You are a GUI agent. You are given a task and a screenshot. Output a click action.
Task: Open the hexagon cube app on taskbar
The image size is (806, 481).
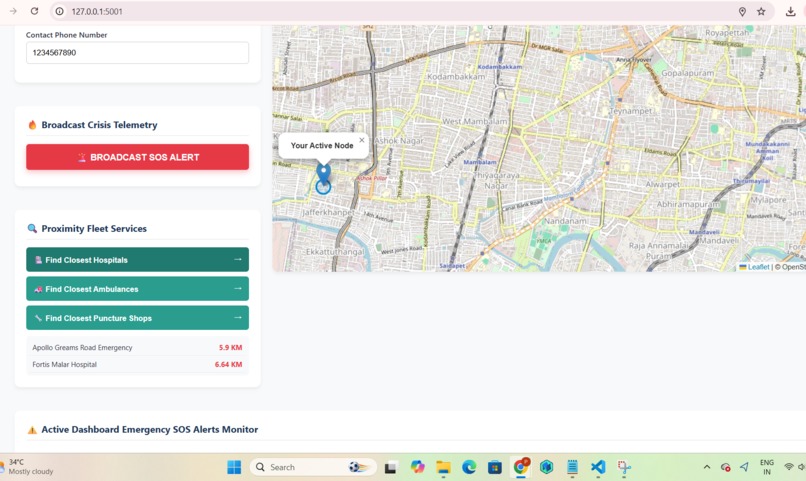coord(546,467)
